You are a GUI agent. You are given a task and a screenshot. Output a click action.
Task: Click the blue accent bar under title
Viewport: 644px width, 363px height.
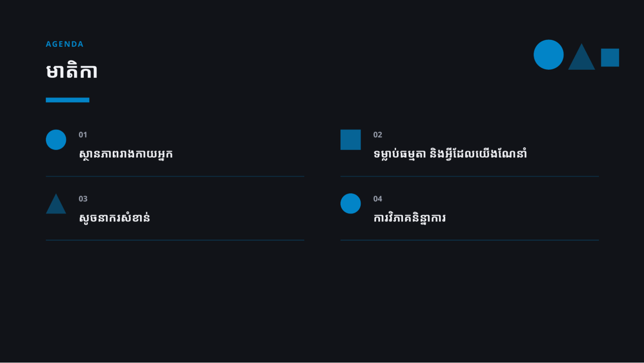[x=68, y=100]
